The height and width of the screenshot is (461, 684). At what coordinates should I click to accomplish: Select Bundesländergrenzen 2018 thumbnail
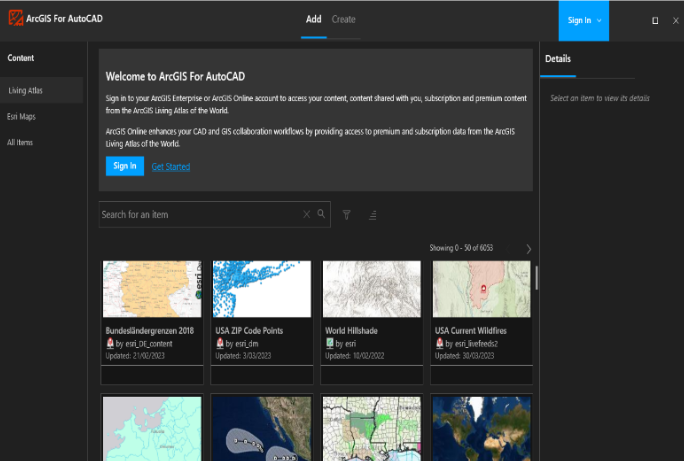point(152,289)
